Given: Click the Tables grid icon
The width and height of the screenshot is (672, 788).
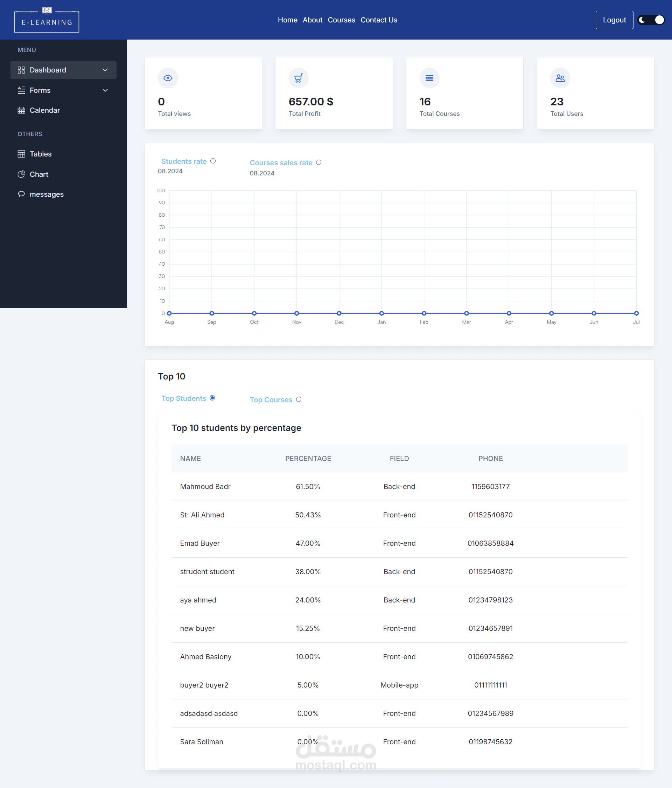Looking at the screenshot, I should 21,154.
